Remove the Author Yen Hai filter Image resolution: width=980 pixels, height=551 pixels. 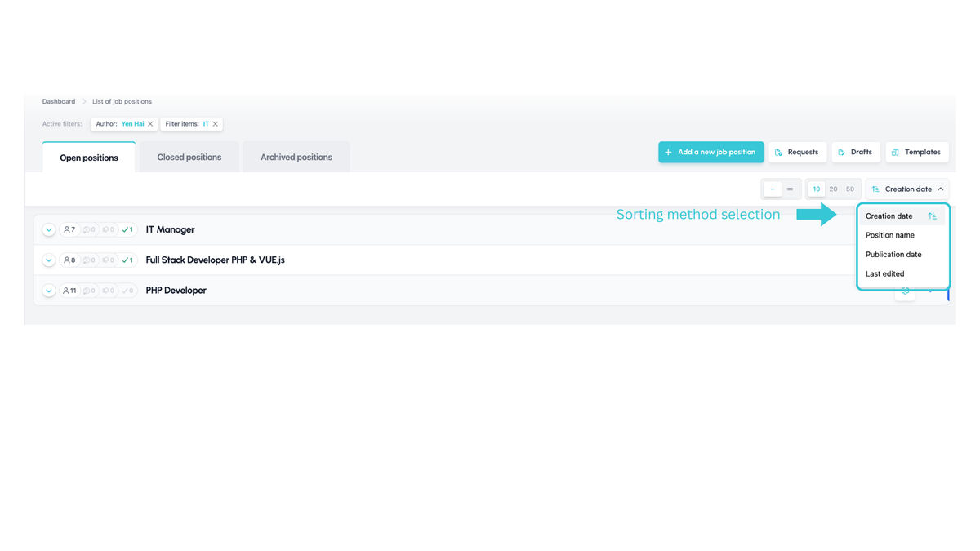pos(150,124)
